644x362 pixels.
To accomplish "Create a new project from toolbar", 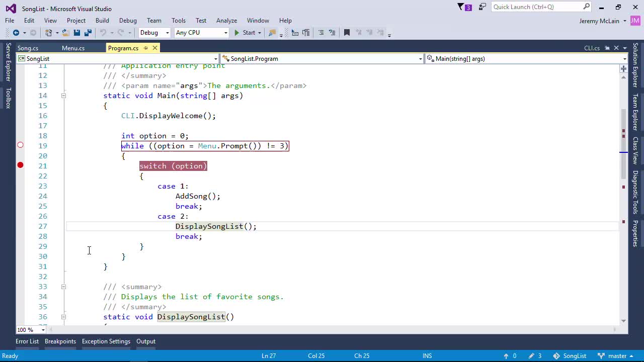I will pos(49,33).
